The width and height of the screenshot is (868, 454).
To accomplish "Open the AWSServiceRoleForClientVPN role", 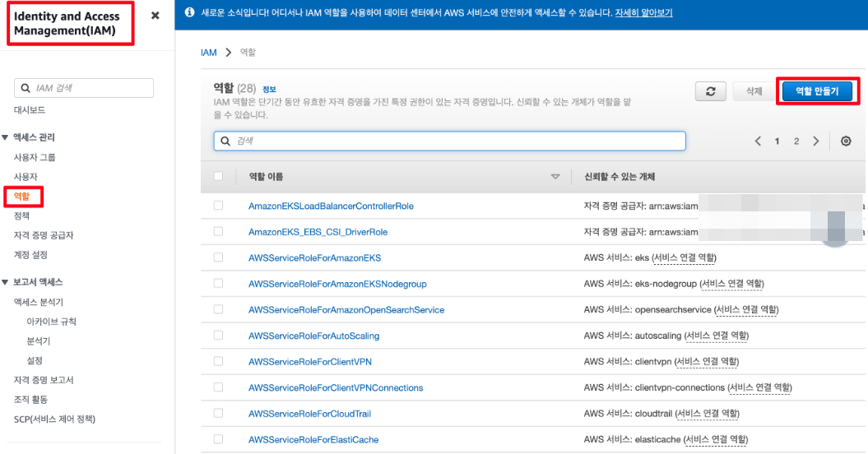I will click(310, 362).
